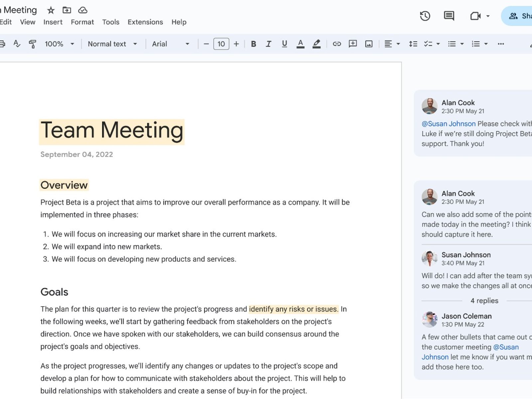Star this document
The width and height of the screenshot is (532, 399).
(51, 10)
